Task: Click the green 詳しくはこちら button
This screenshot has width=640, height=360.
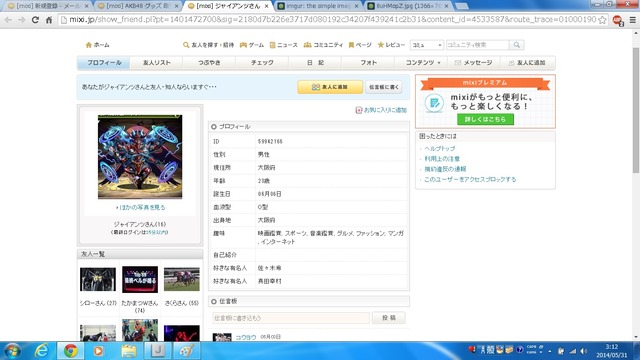Action: click(x=485, y=119)
